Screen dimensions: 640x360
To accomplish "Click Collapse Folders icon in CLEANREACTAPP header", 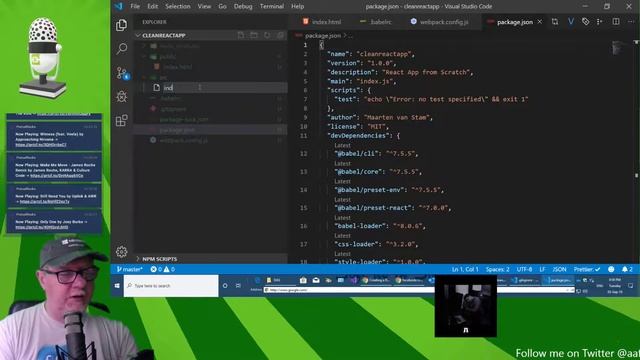I will [x=280, y=36].
